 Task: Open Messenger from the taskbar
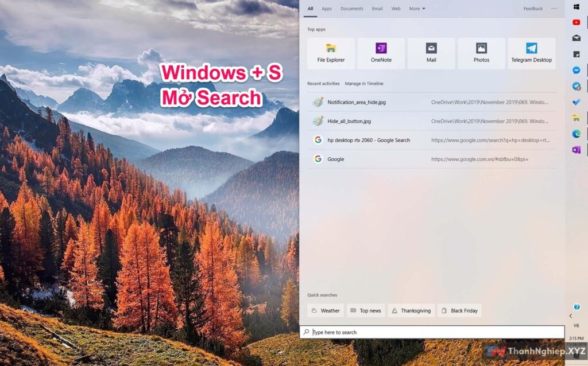[x=576, y=70]
